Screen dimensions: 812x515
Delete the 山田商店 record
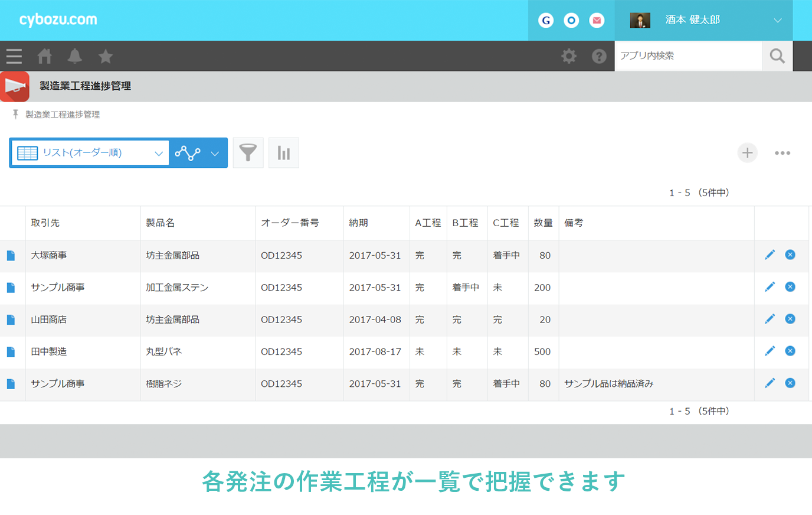click(790, 319)
